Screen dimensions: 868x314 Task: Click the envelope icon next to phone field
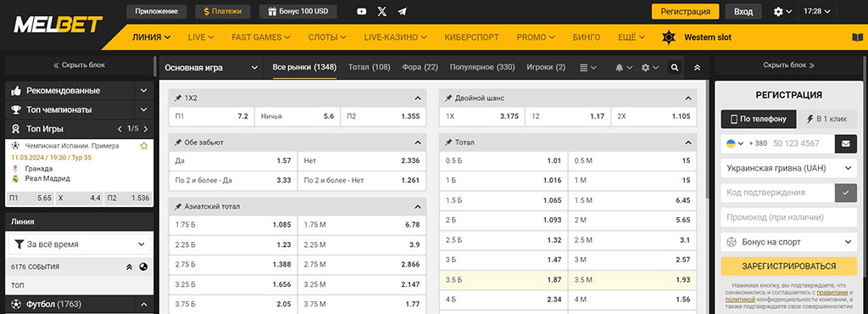tap(845, 143)
